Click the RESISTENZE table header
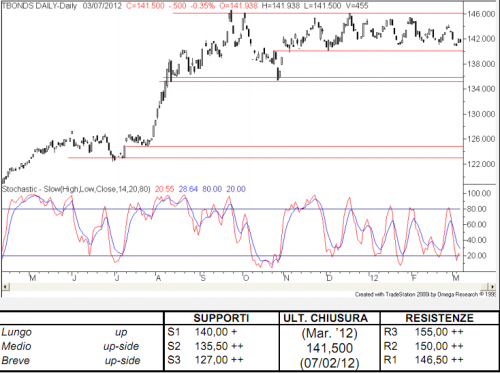The height and width of the screenshot is (373, 500). pyautogui.click(x=439, y=318)
